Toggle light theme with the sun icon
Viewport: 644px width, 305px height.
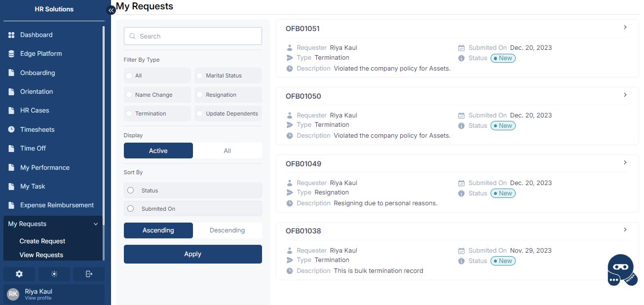[54, 274]
